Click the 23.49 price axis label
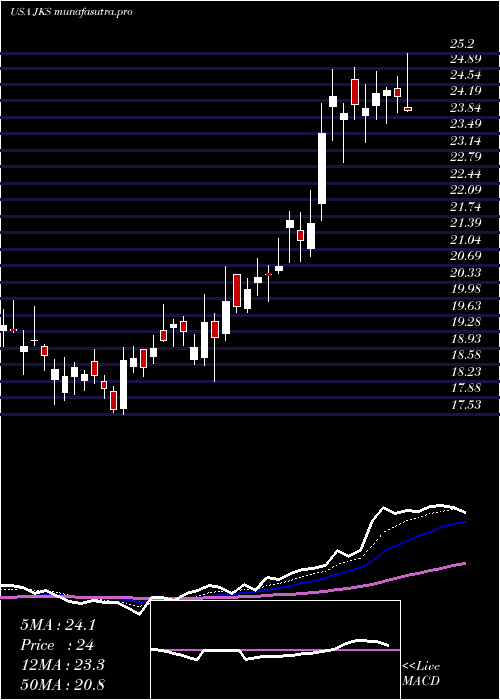Image resolution: width=500 pixels, height=700 pixels. pyautogui.click(x=465, y=125)
